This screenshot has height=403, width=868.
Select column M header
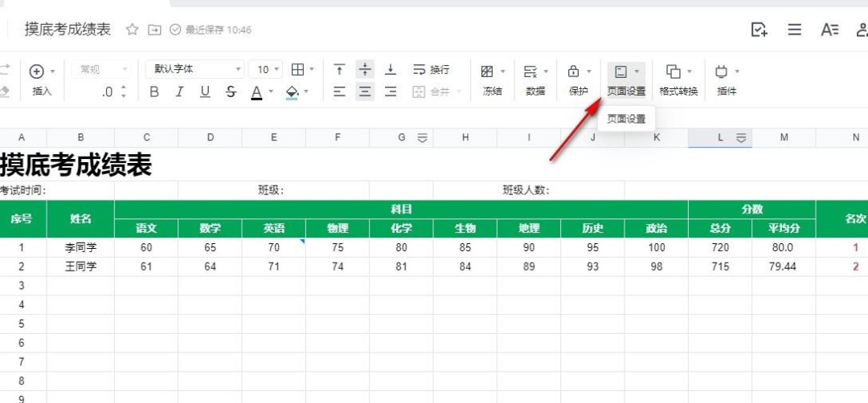[x=784, y=137]
